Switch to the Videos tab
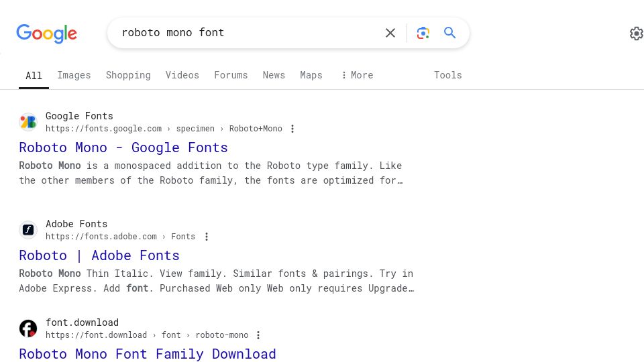 point(182,75)
